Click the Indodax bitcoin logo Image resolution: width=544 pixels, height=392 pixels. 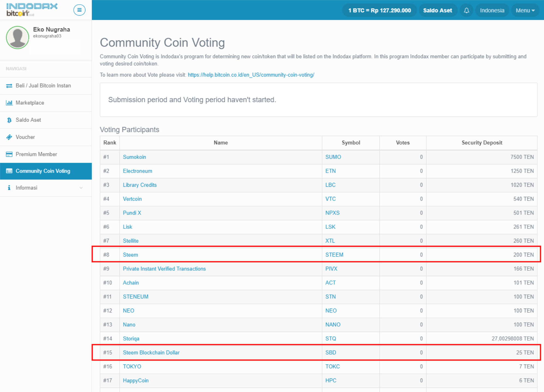click(x=32, y=10)
